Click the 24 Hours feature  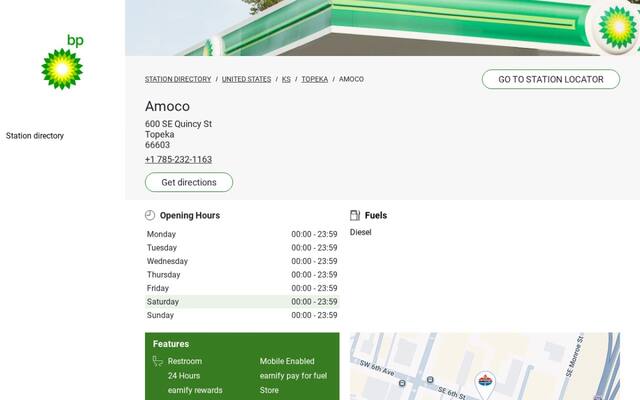tap(184, 376)
